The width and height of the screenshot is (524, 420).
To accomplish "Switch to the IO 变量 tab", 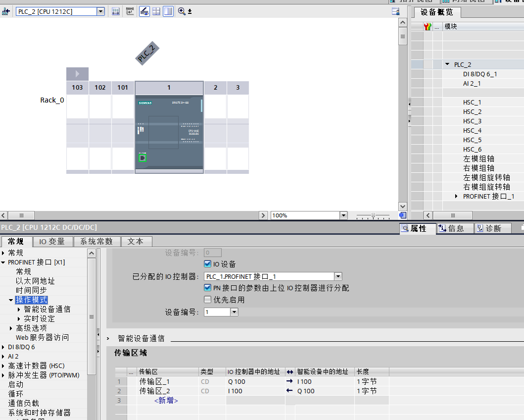I will coord(52,241).
